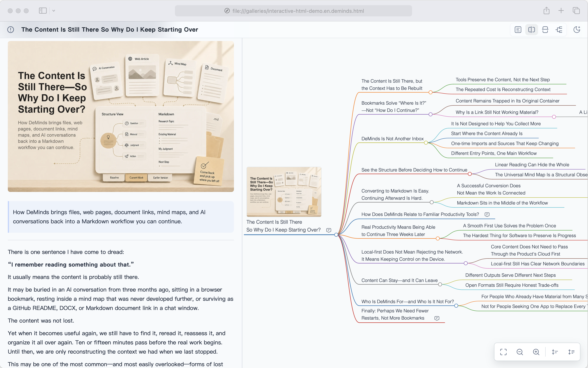Collapse all mind map branches

pos(555,352)
